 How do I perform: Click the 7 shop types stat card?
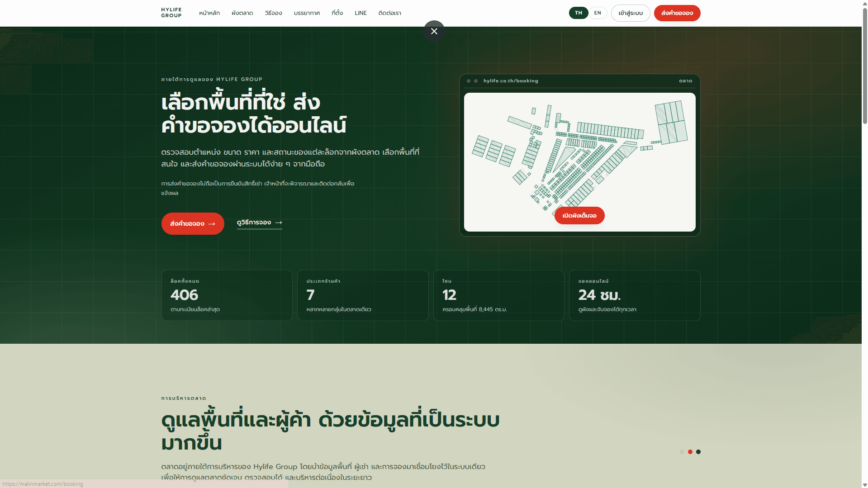(363, 295)
